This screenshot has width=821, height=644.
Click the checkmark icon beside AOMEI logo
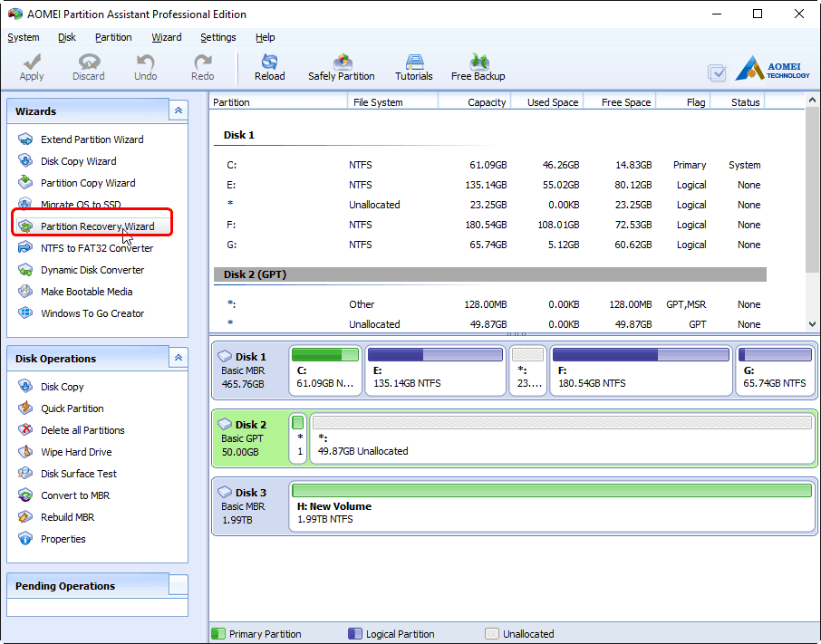pos(717,72)
